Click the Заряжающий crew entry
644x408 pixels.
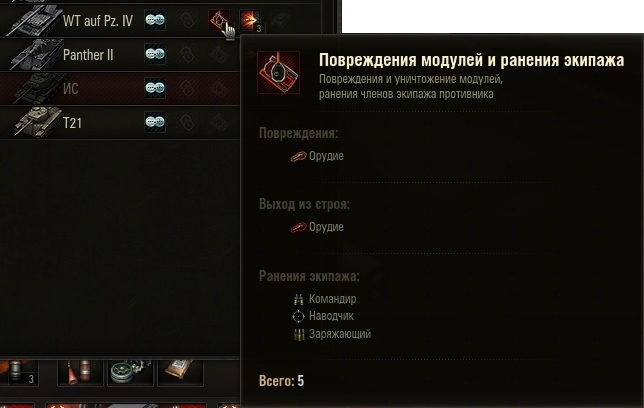click(332, 334)
